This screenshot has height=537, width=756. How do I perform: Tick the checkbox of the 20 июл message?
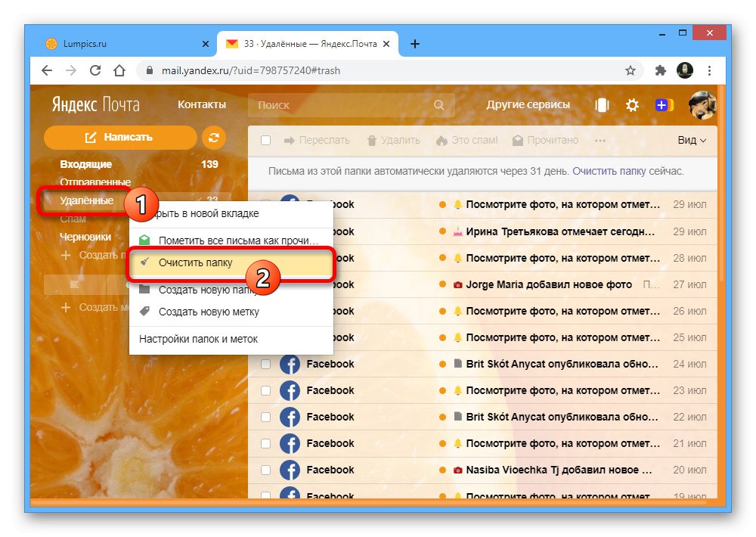[x=265, y=470]
